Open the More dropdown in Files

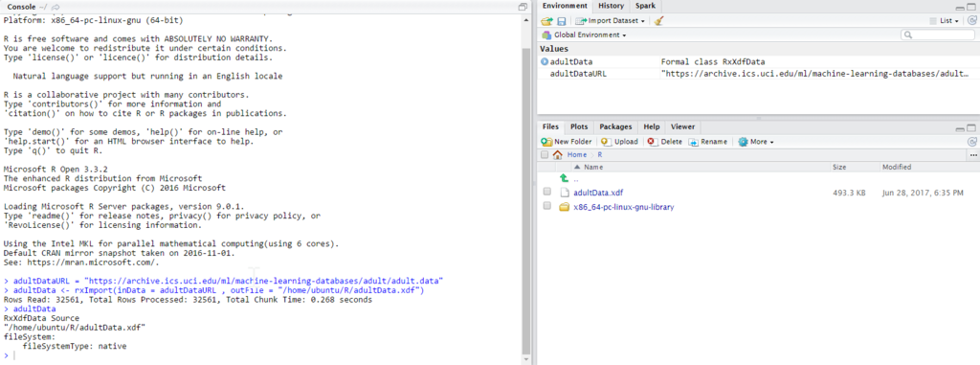click(756, 142)
